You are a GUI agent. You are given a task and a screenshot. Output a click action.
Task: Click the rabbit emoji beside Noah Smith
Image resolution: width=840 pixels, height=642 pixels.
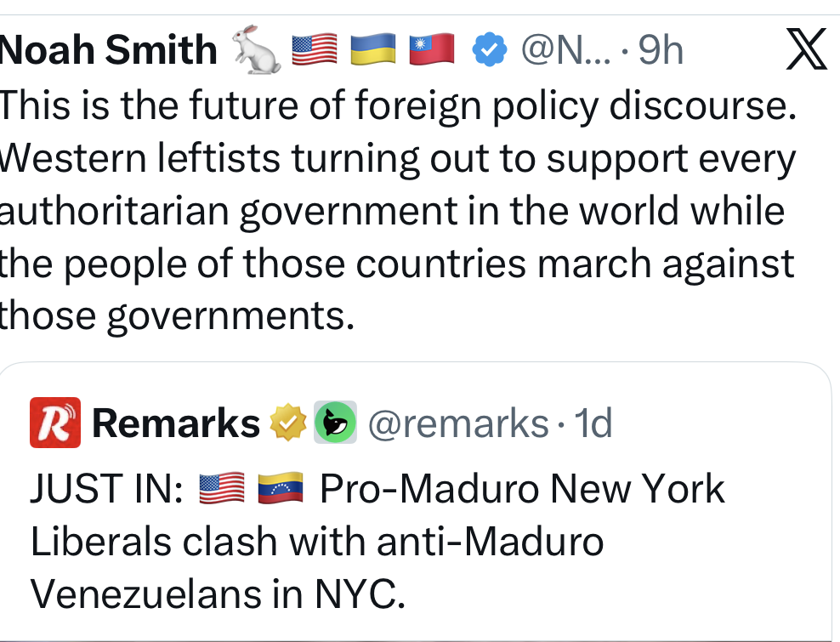pyautogui.click(x=257, y=51)
